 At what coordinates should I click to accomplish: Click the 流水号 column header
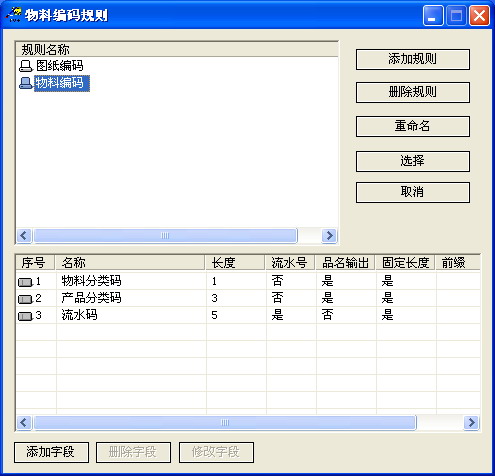coord(290,263)
